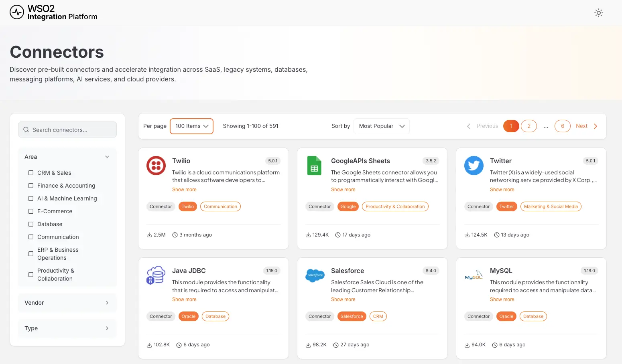The height and width of the screenshot is (364, 622).
Task: Open the Most Popular sort dropdown
Action: click(381, 126)
